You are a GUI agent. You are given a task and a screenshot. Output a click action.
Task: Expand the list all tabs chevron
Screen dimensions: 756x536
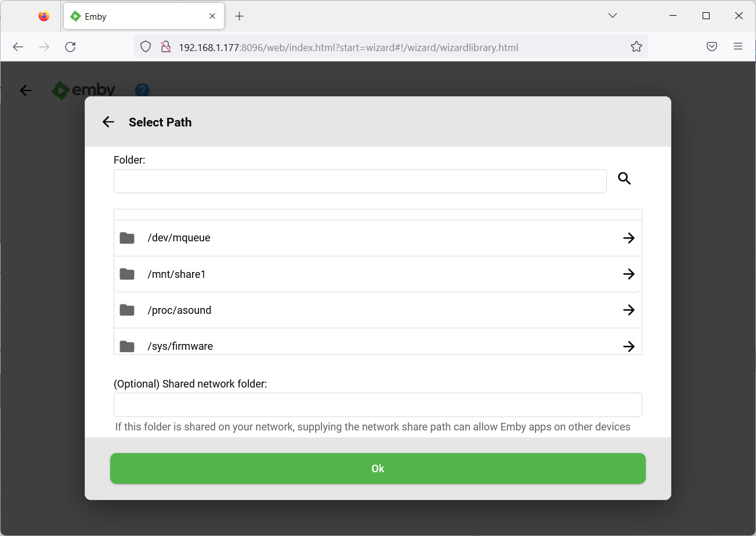[613, 16]
